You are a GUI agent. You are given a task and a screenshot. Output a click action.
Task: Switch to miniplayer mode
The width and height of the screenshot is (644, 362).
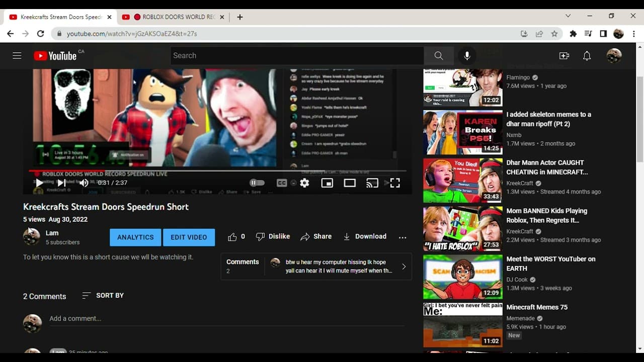[x=327, y=183]
